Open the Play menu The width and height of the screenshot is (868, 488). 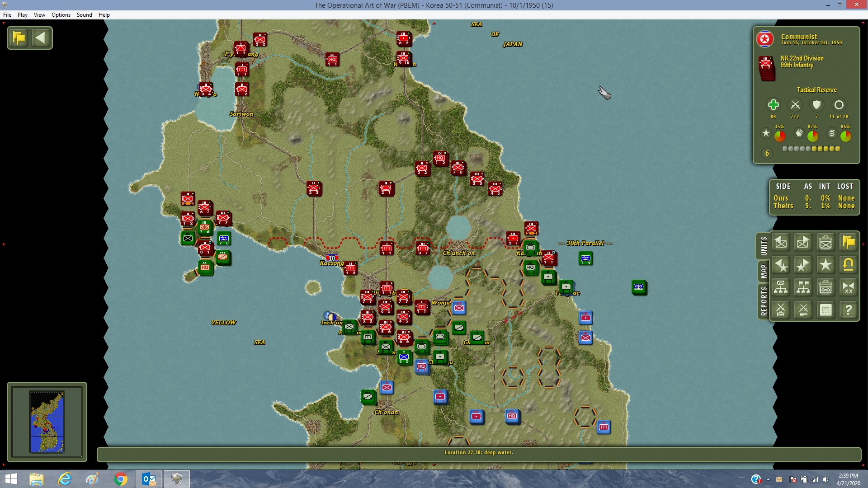tap(23, 15)
